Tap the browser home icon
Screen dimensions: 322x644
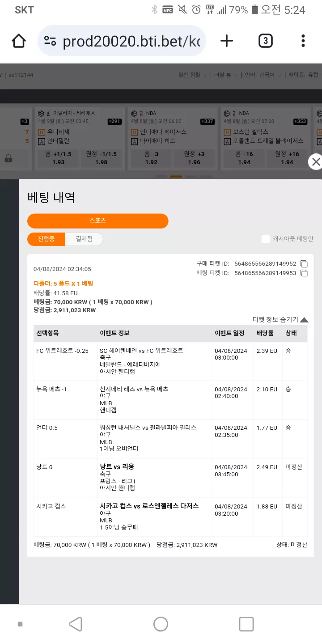[x=19, y=41]
